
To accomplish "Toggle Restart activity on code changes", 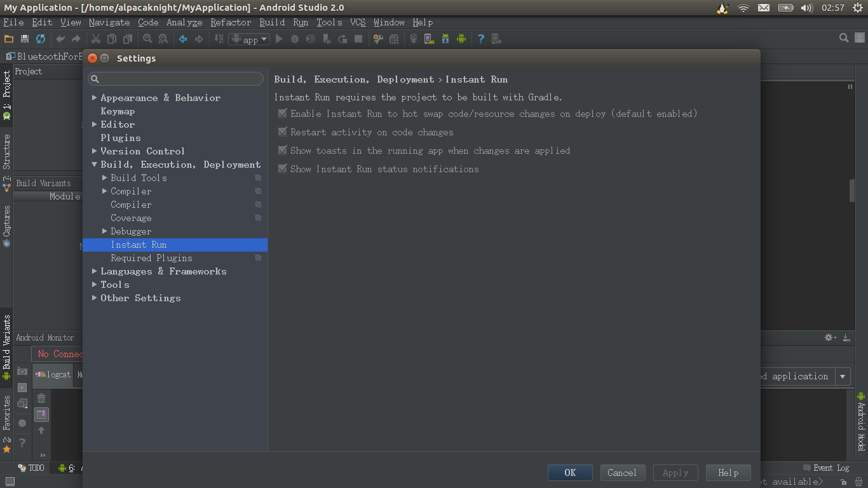I will click(283, 132).
